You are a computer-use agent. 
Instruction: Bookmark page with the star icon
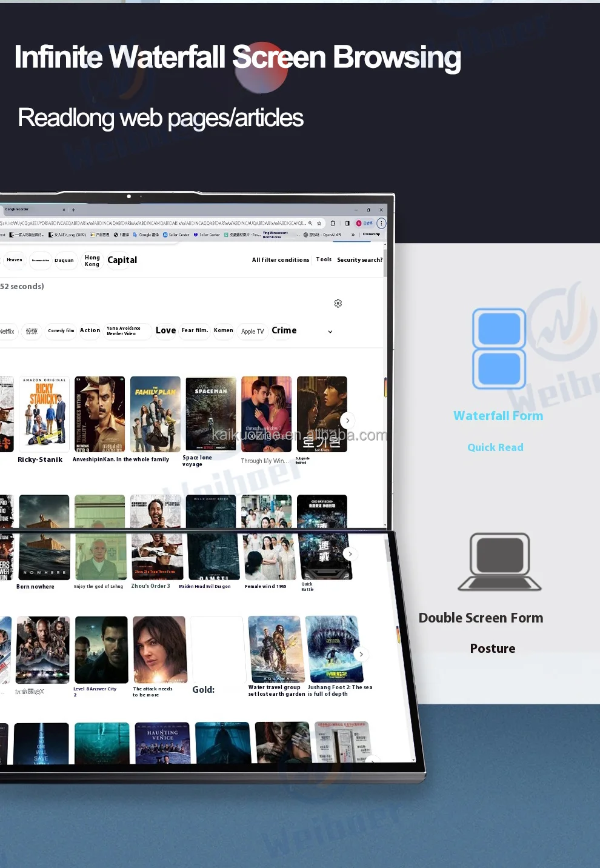319,223
